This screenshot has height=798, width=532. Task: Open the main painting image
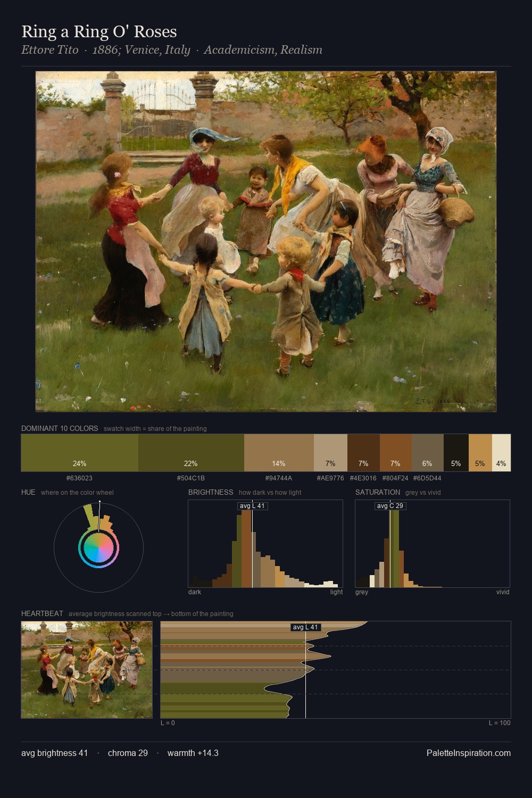[x=266, y=242]
